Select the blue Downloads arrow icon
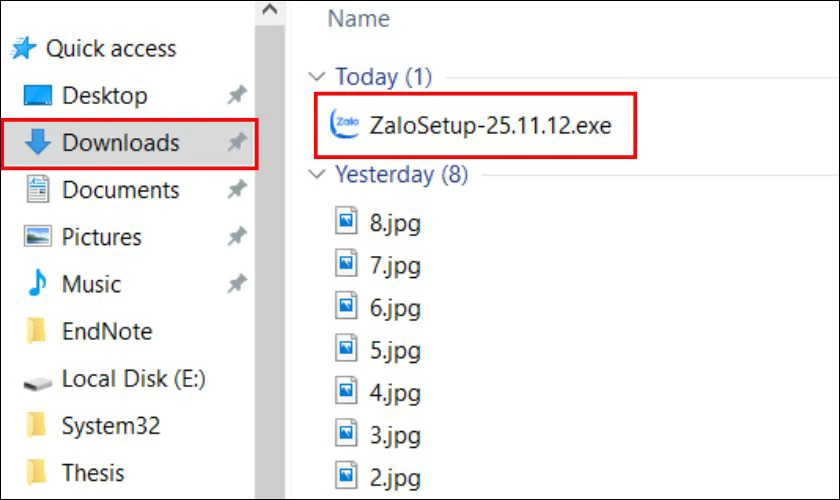The width and height of the screenshot is (840, 500). click(x=37, y=143)
